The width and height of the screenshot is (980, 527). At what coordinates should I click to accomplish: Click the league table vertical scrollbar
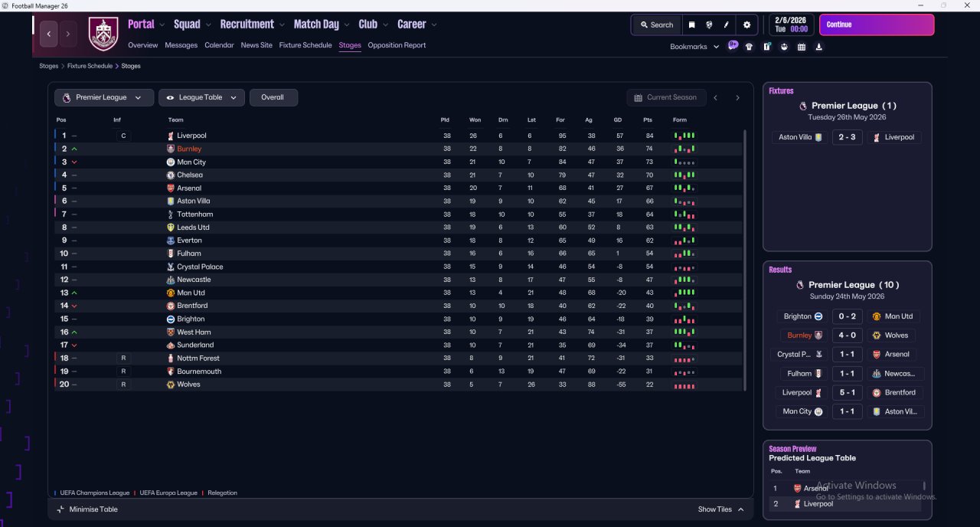745,260
